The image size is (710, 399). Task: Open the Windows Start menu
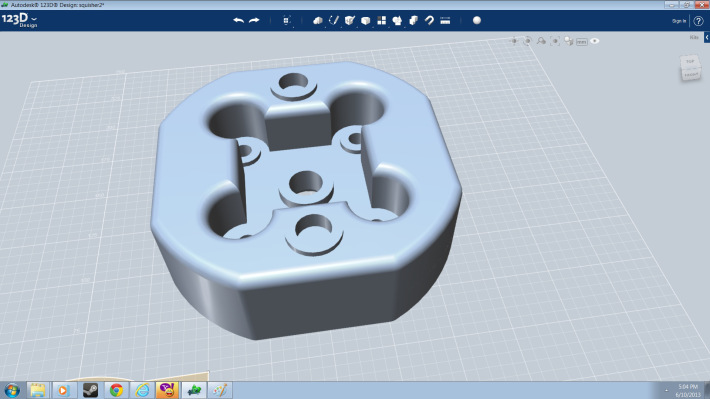click(x=12, y=390)
